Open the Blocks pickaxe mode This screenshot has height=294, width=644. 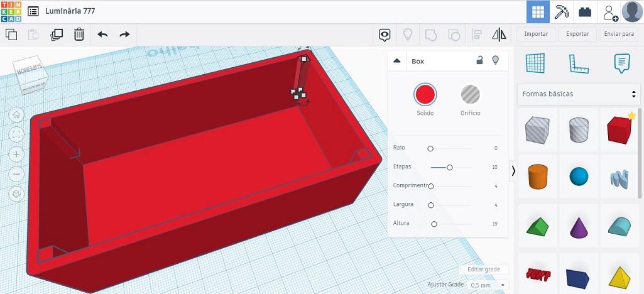coord(562,12)
